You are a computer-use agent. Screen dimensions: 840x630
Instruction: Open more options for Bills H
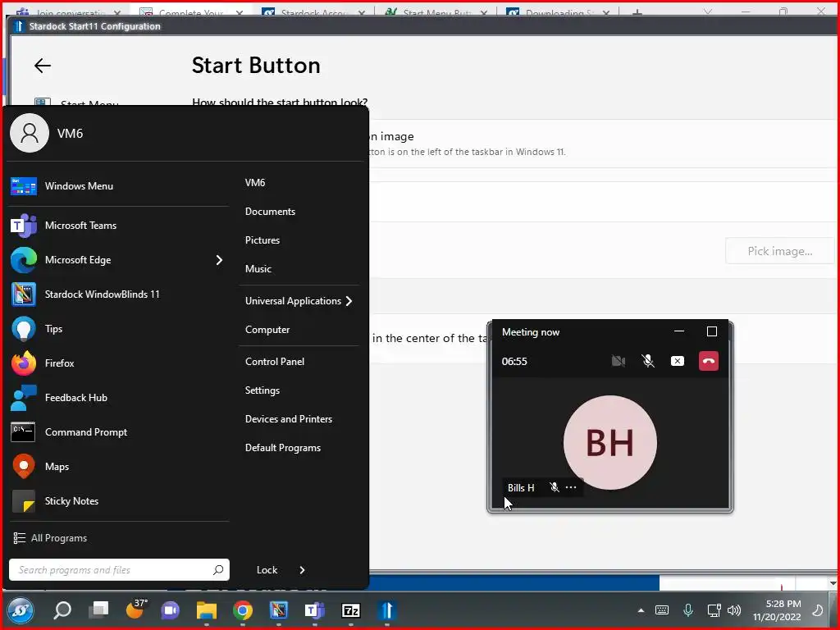click(571, 487)
